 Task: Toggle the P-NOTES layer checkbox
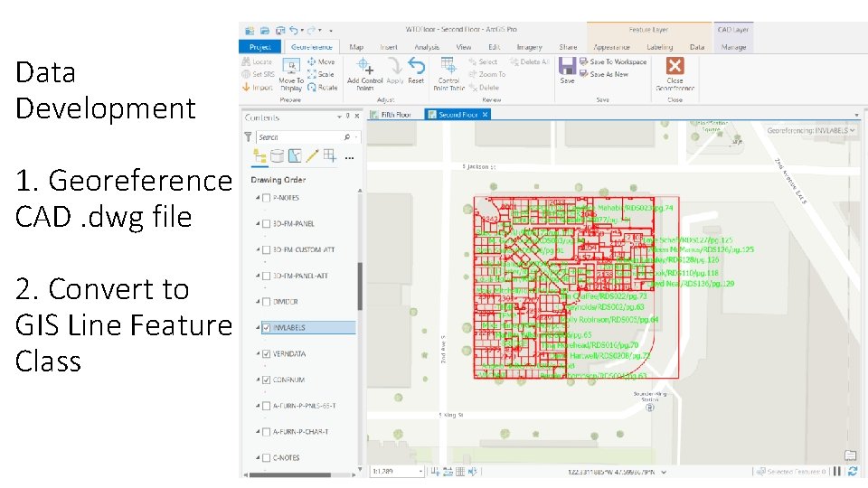click(x=266, y=198)
